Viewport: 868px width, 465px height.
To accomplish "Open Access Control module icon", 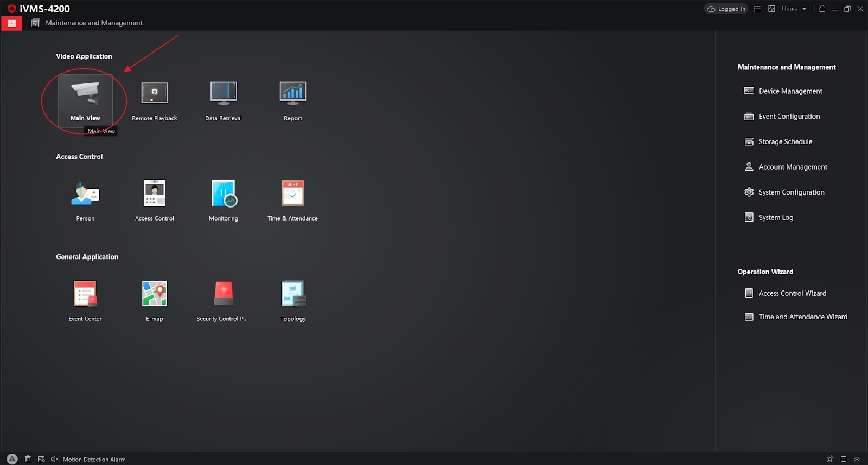I will (x=155, y=201).
